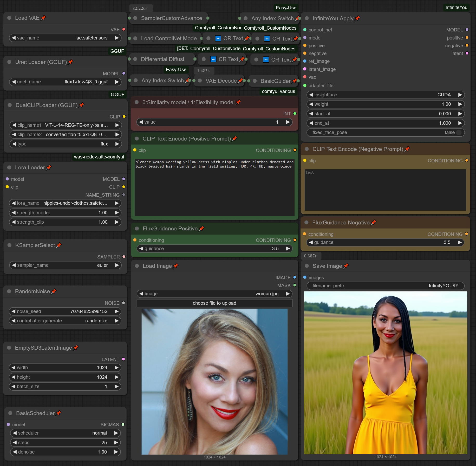Click the pin icon on Load VAE node

click(43, 18)
